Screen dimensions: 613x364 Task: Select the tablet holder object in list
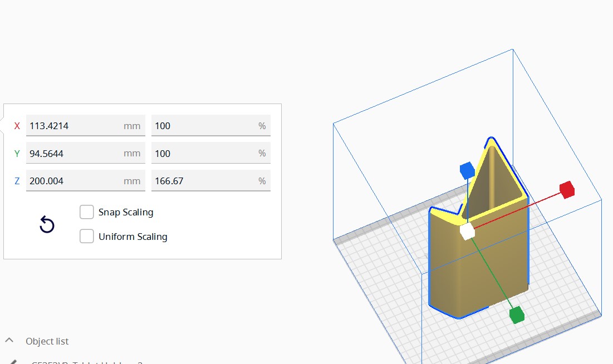[86, 362]
